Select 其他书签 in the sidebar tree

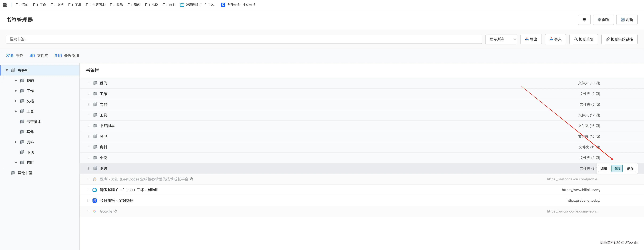pyautogui.click(x=25, y=173)
